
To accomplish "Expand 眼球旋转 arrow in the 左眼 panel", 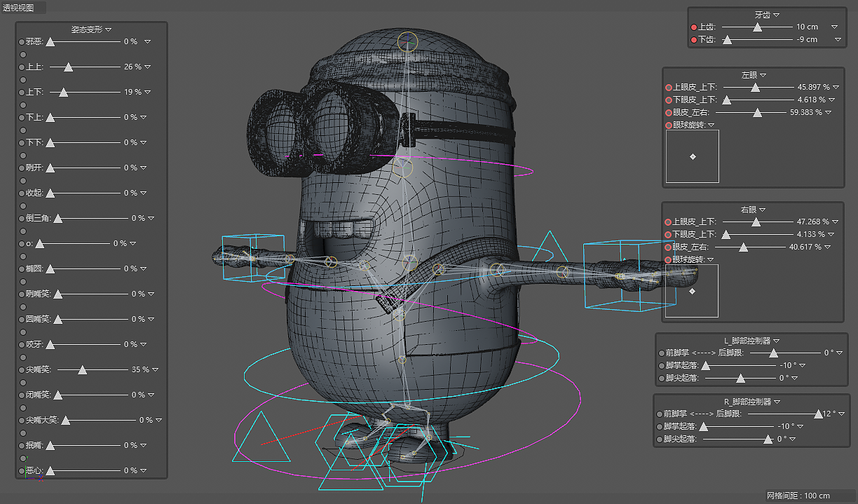I will point(711,125).
